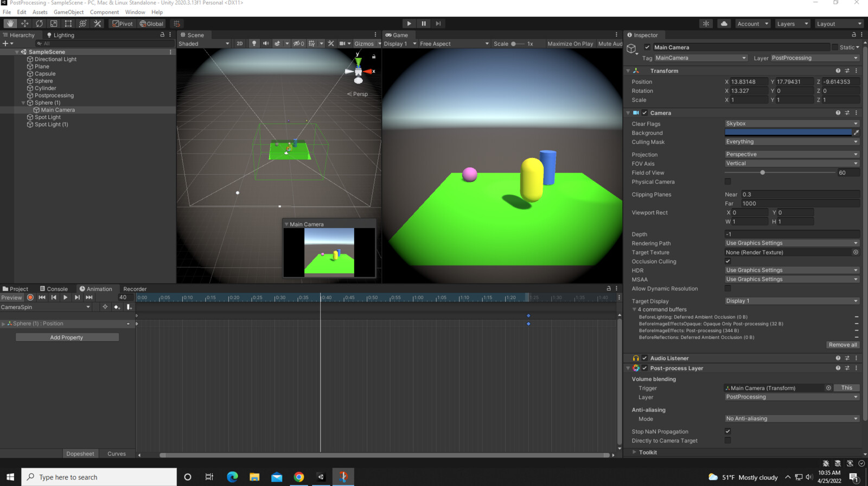
Task: Select the Rotate tool
Action: pos(40,24)
